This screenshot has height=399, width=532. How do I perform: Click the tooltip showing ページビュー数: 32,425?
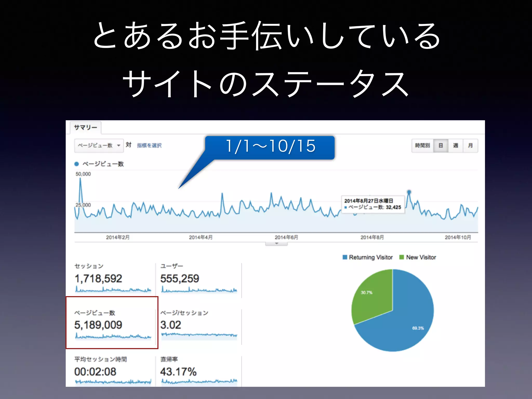point(373,204)
